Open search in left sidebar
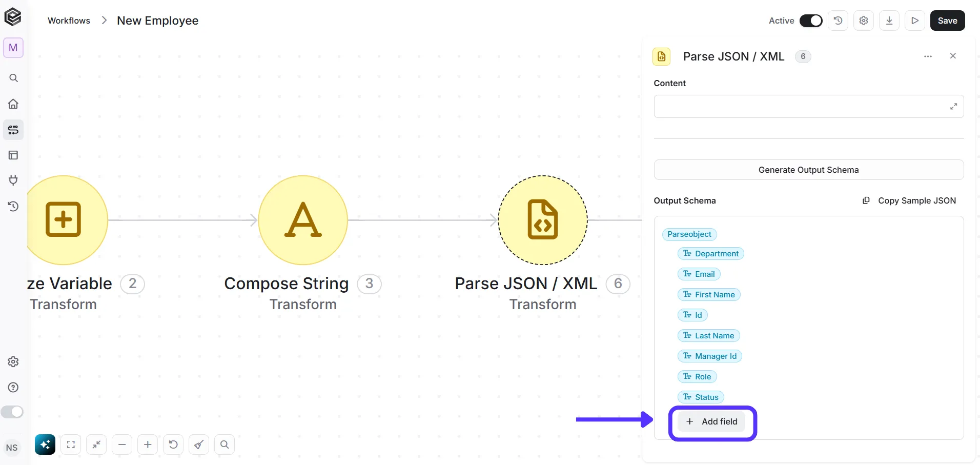The image size is (980, 465). coord(13,78)
